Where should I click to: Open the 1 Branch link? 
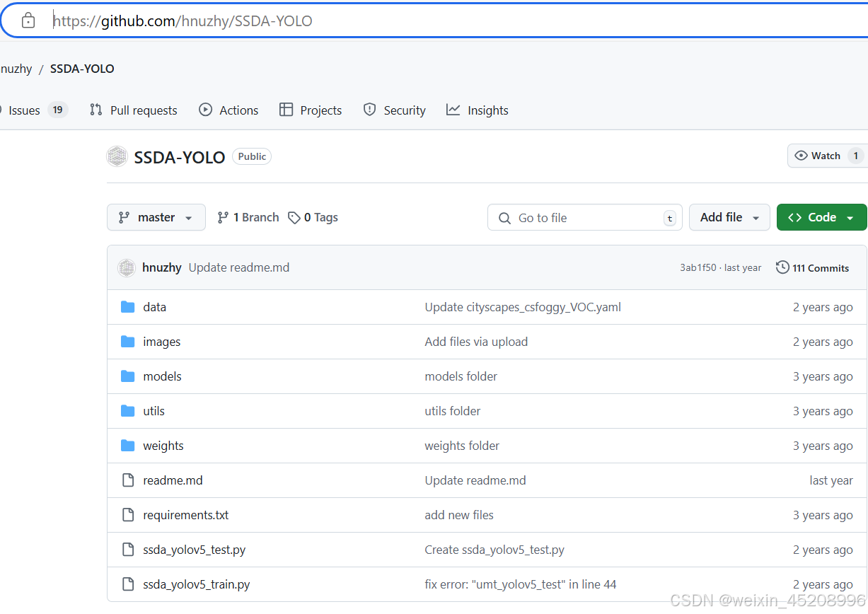tap(248, 217)
